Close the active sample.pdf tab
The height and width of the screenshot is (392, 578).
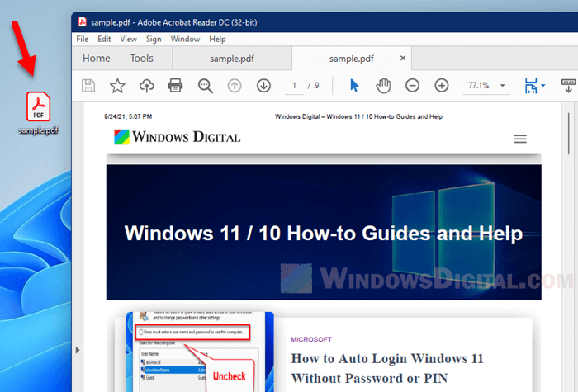coord(403,58)
